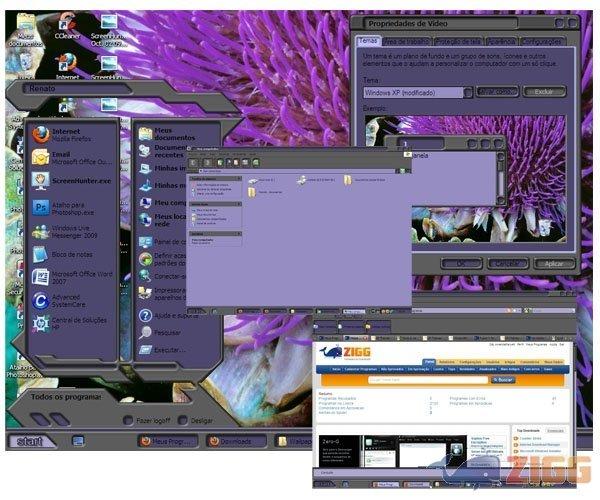
Task: Click Salvar como button in Propriedades de Vídeo
Action: pyautogui.click(x=497, y=92)
